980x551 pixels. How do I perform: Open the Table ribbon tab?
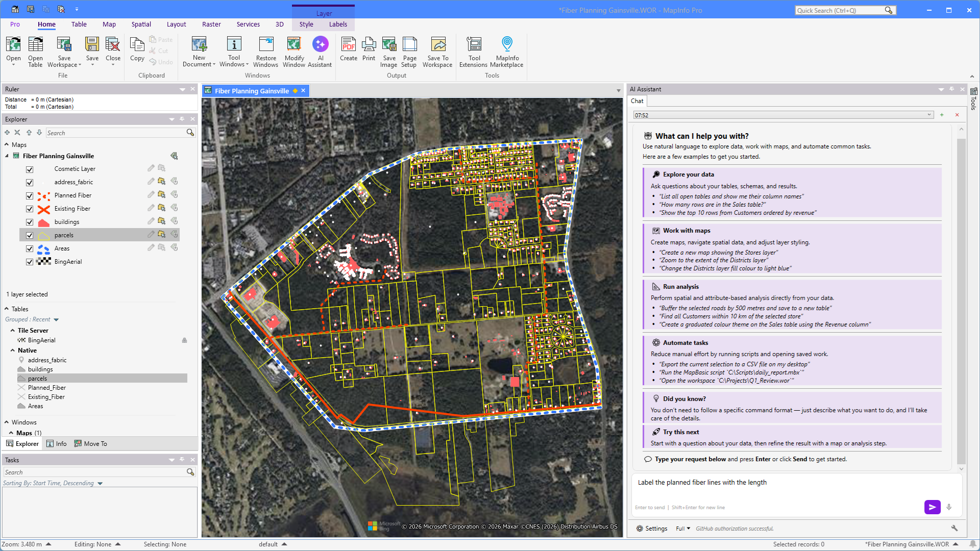[79, 24]
